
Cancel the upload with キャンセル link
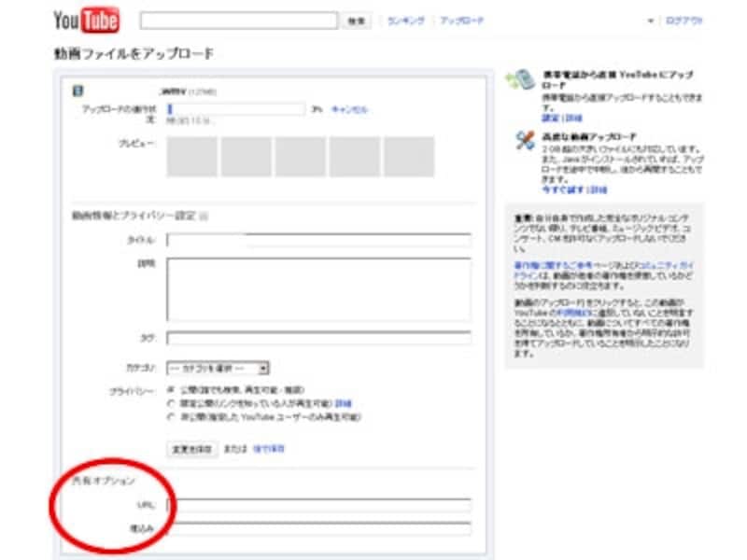point(349,109)
